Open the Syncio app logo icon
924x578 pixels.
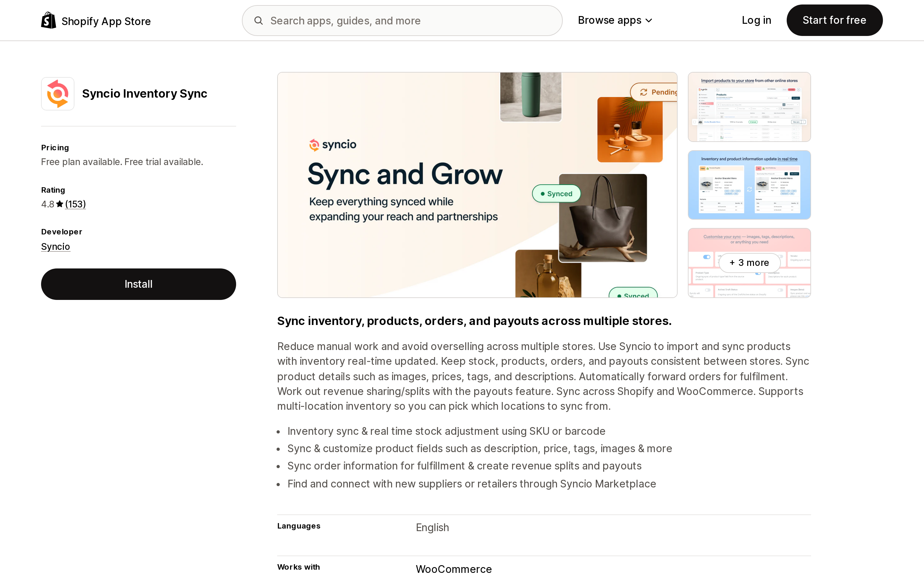tap(58, 94)
